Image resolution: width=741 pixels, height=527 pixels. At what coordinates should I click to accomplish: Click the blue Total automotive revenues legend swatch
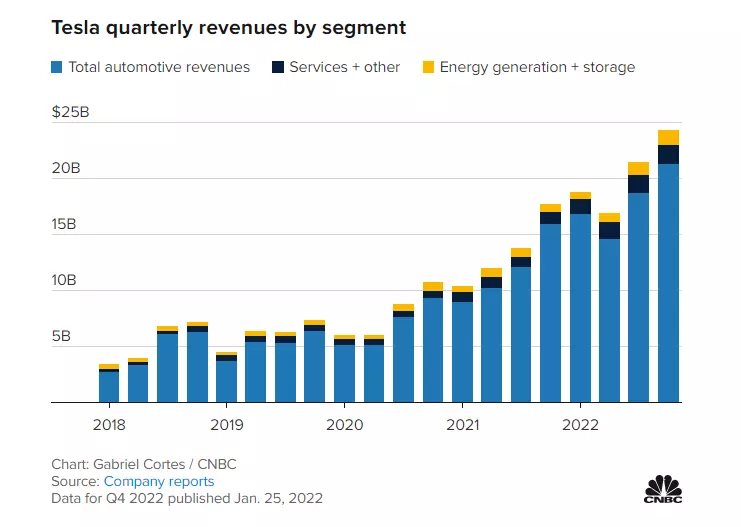point(57,67)
